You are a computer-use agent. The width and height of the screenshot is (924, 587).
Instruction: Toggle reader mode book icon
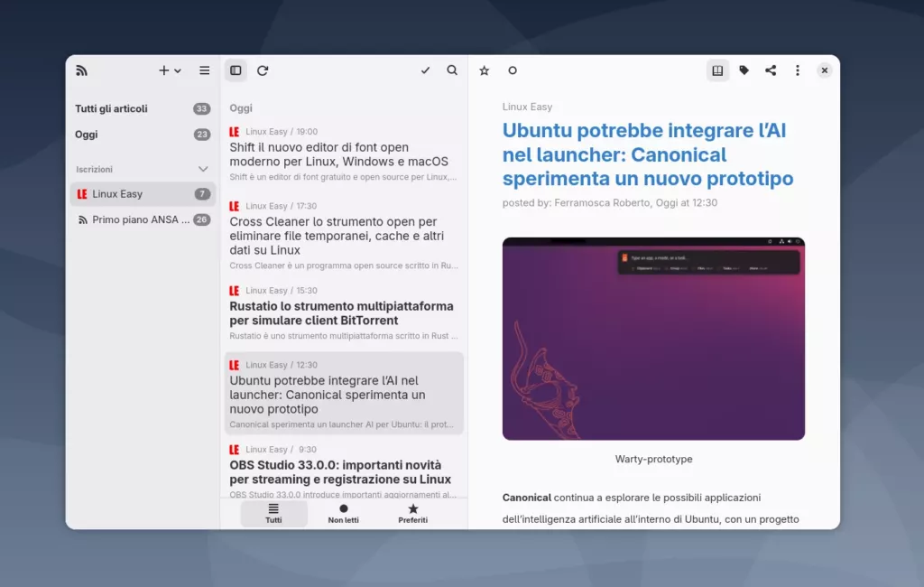pos(717,70)
